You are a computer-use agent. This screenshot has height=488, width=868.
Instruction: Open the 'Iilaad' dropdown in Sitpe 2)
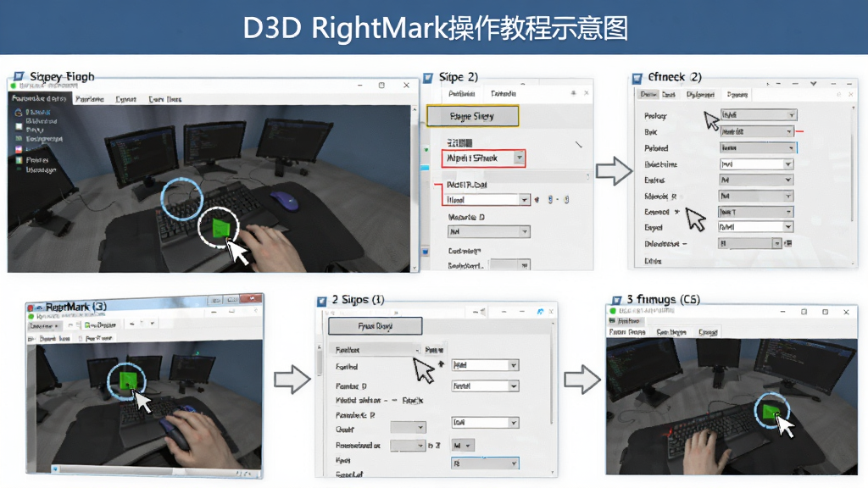click(x=487, y=199)
